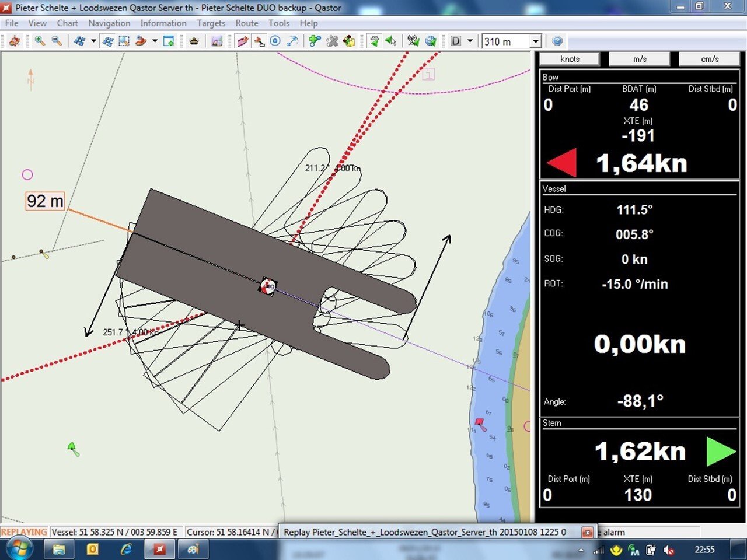747x560 pixels.
Task: Open the Targets menu
Action: 211,23
